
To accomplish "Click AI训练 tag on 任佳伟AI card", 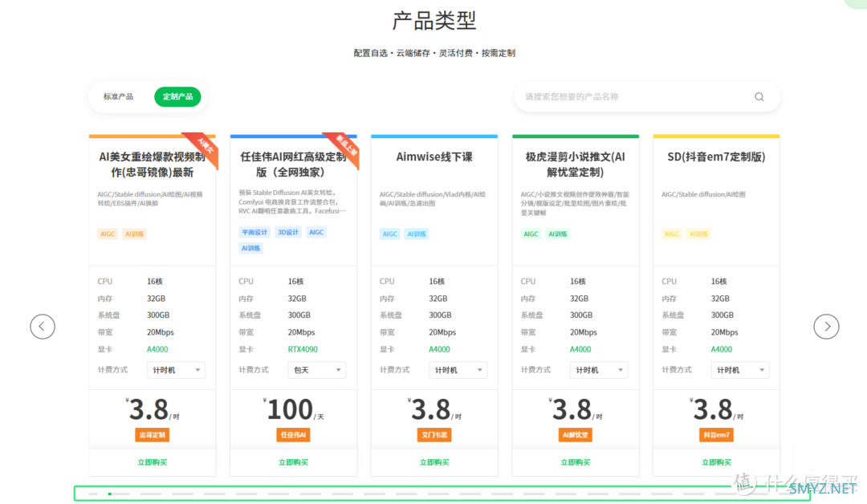I will click(250, 248).
